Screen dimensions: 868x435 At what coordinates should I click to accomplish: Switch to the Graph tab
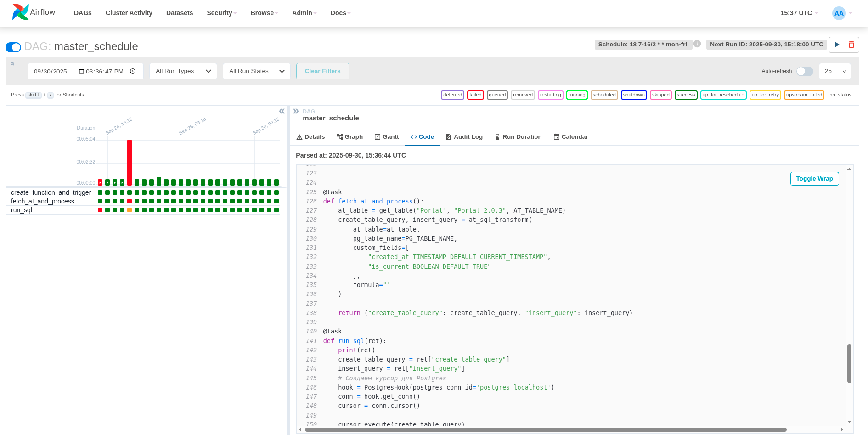349,137
